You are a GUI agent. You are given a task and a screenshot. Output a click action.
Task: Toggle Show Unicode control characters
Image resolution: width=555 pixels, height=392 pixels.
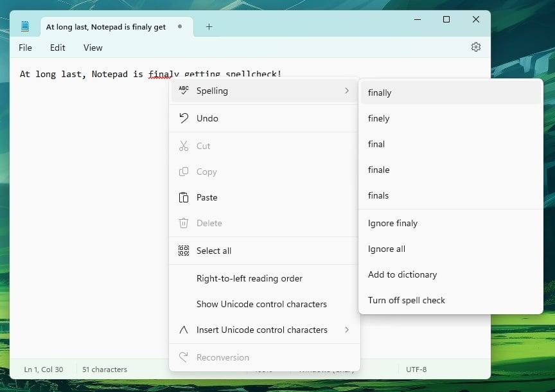[x=261, y=304]
